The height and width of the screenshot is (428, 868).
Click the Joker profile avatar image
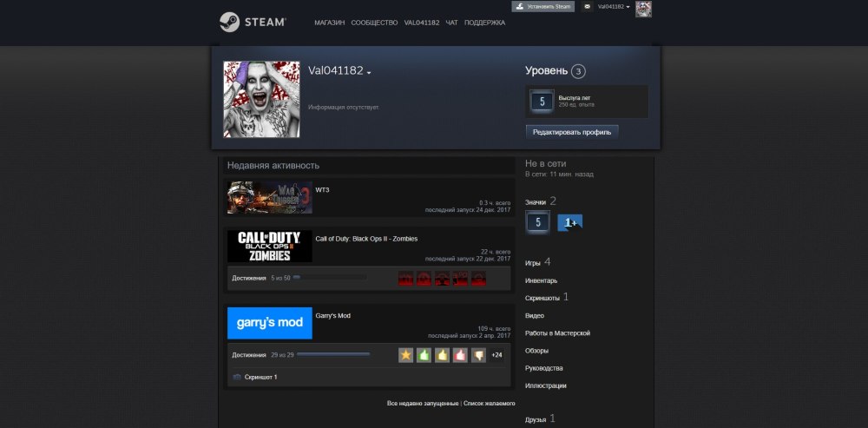pos(261,99)
